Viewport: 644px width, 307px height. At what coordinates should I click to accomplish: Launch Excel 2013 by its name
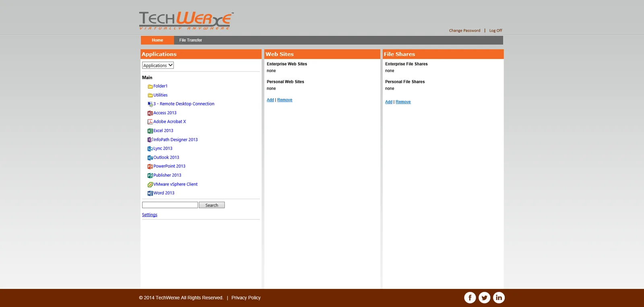coord(163,131)
